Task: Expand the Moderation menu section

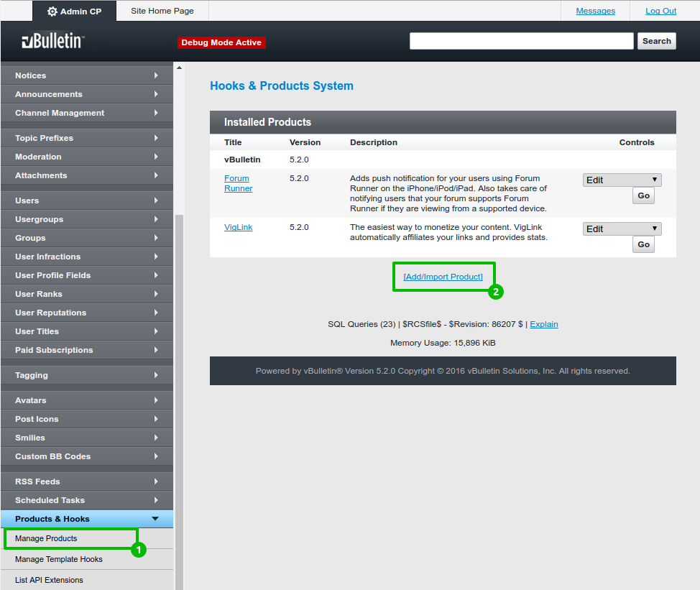Action: (x=87, y=157)
